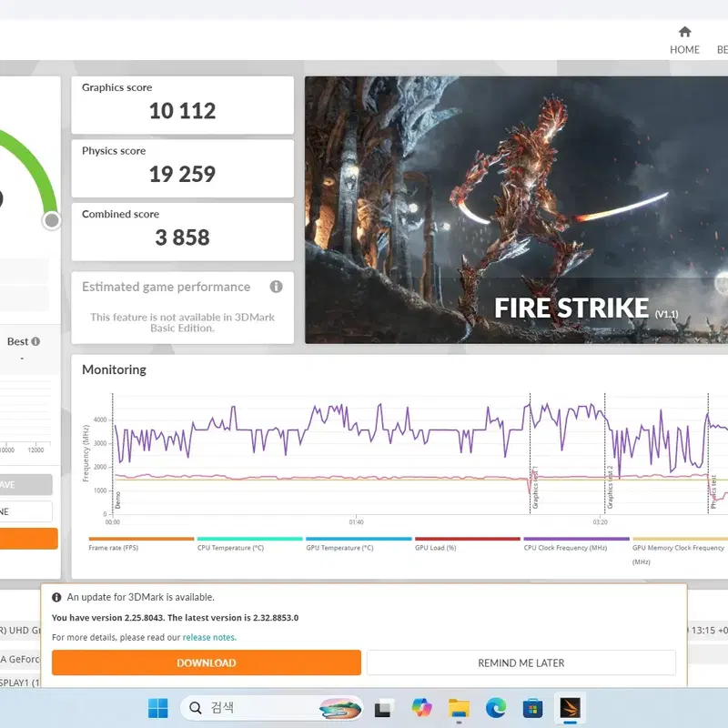Click the Demo marker on chart
728x728 pixels.
coord(117,500)
